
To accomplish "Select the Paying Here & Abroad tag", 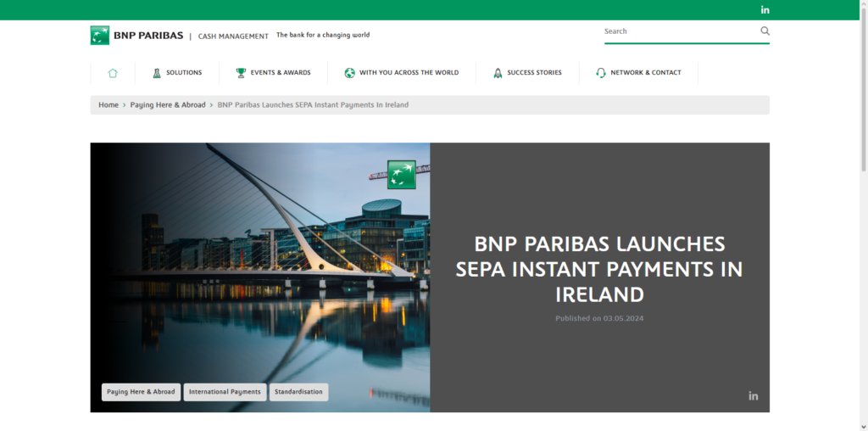I will tap(142, 392).
